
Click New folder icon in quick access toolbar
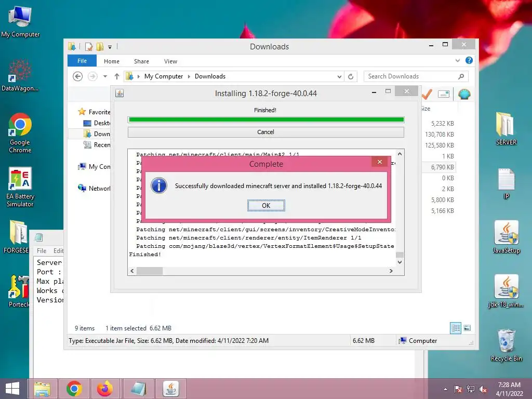click(x=100, y=46)
